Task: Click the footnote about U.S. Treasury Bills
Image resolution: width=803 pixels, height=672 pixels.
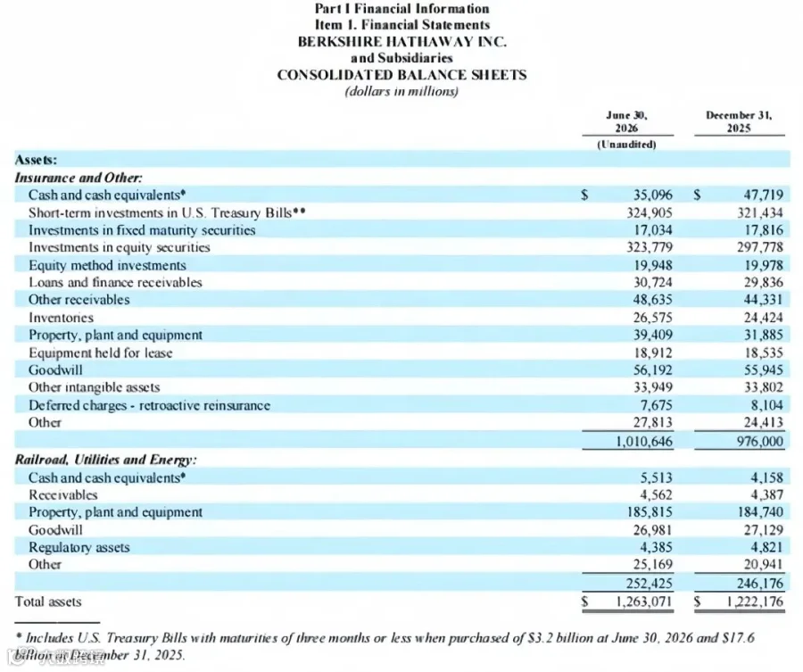Action: click(x=385, y=646)
